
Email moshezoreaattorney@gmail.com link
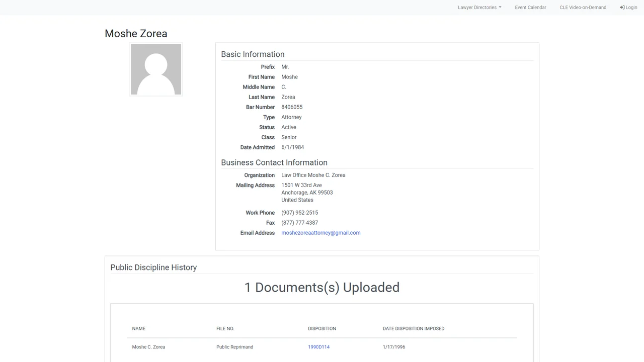coord(321,233)
